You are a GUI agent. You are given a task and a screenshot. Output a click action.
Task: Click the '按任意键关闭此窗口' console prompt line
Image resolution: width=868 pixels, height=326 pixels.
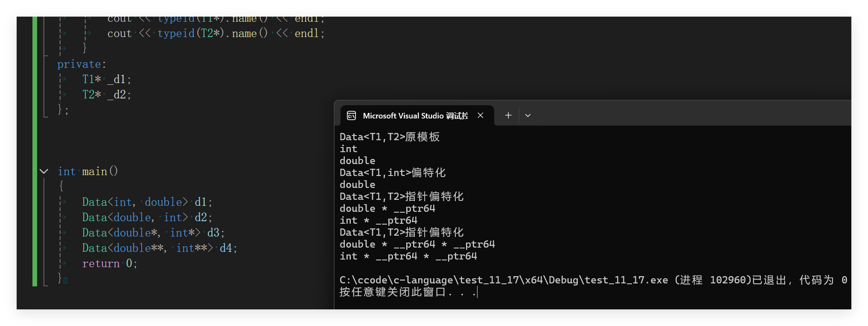408,292
